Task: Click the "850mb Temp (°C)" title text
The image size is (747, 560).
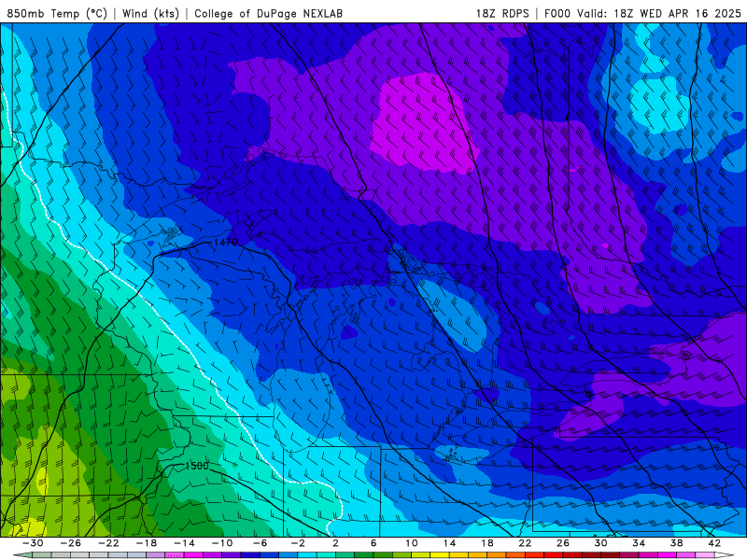Action: (57, 13)
